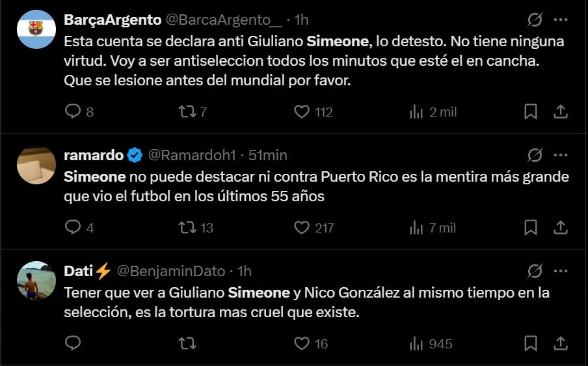
Task: Share the Dati tweet
Action: (560, 344)
